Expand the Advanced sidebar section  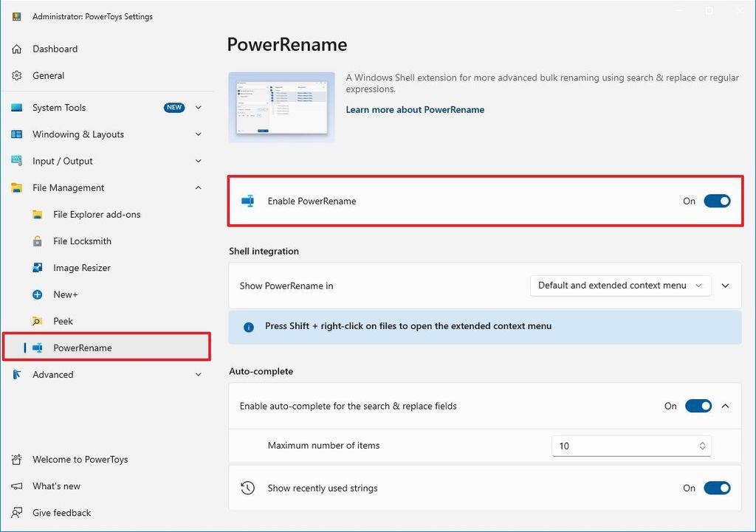coord(198,374)
